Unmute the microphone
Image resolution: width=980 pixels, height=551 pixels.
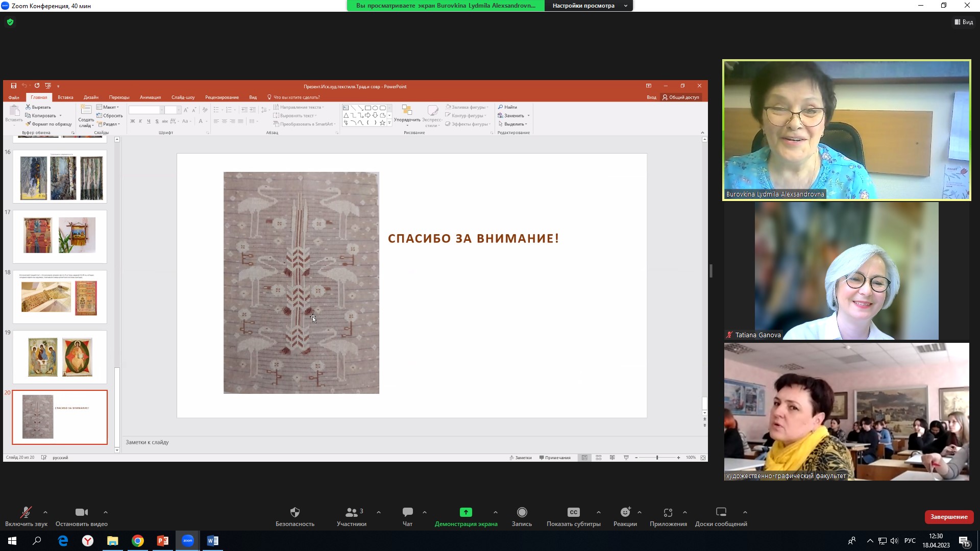coord(26,512)
